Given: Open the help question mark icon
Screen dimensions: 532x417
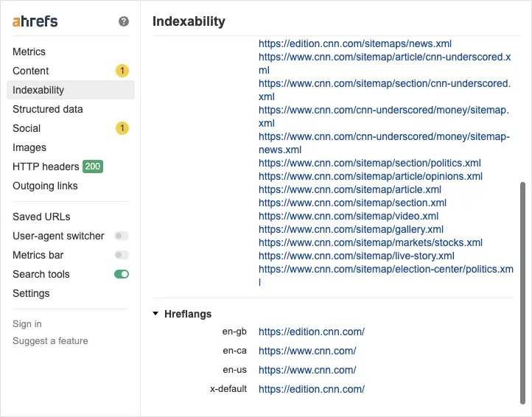Looking at the screenshot, I should 124,21.
